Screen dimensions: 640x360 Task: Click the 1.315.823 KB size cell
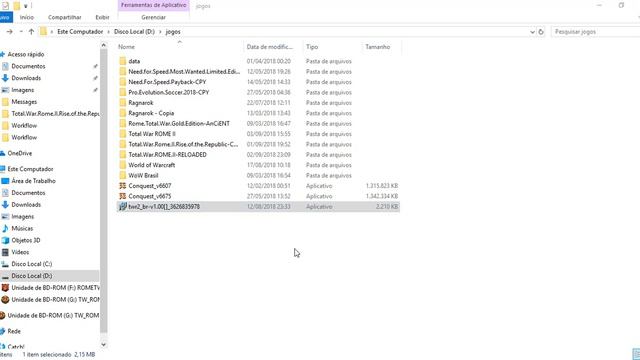click(382, 186)
